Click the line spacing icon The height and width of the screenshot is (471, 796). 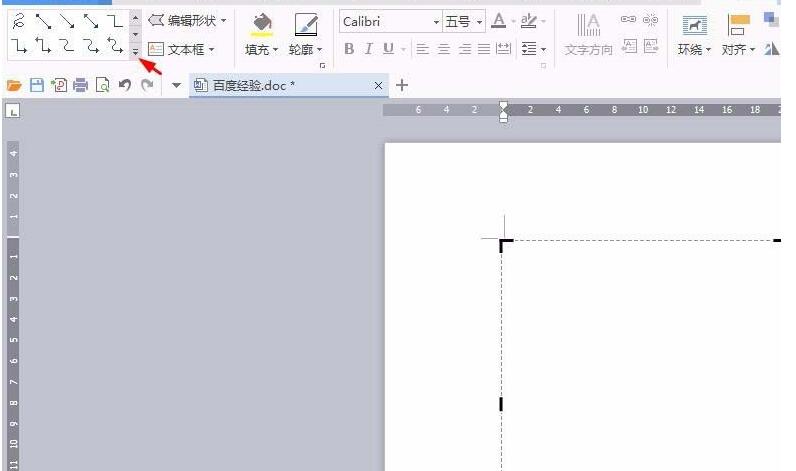tap(529, 49)
